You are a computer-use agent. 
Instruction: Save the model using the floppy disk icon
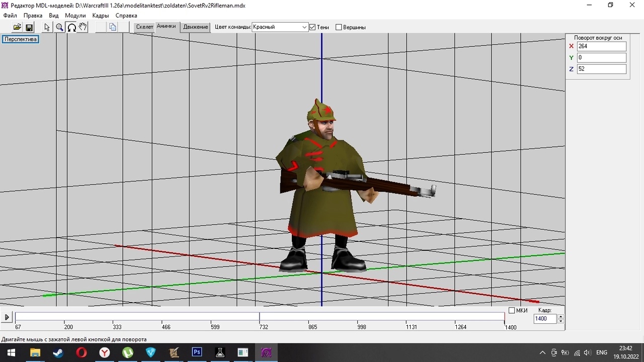pyautogui.click(x=29, y=27)
